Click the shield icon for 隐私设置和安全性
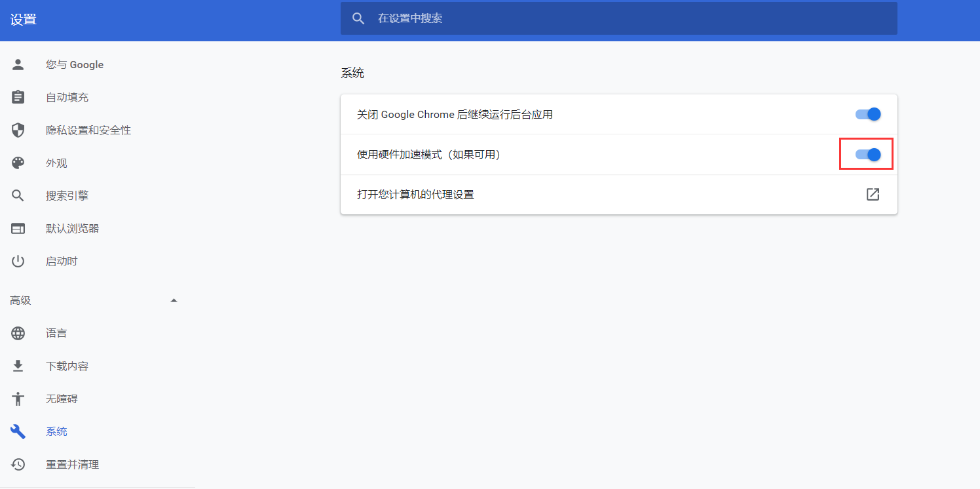This screenshot has height=489, width=980. coord(18,130)
